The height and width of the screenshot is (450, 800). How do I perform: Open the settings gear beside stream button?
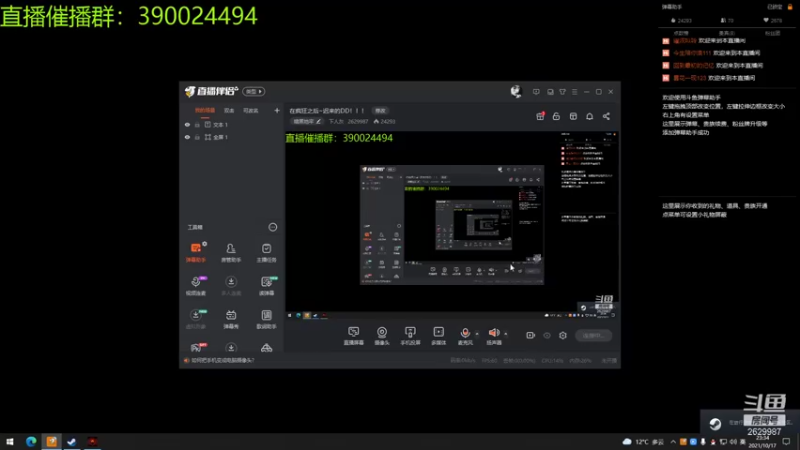[563, 335]
